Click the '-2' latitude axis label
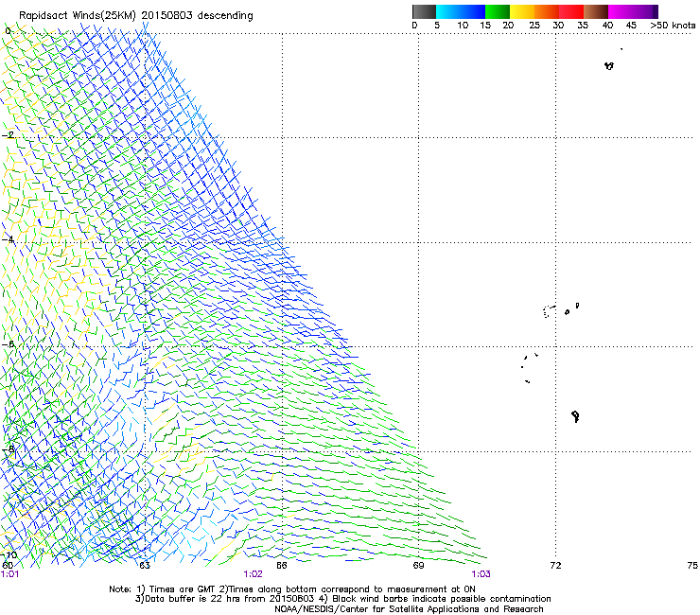Viewport: 700px width, 615px height. [8, 135]
